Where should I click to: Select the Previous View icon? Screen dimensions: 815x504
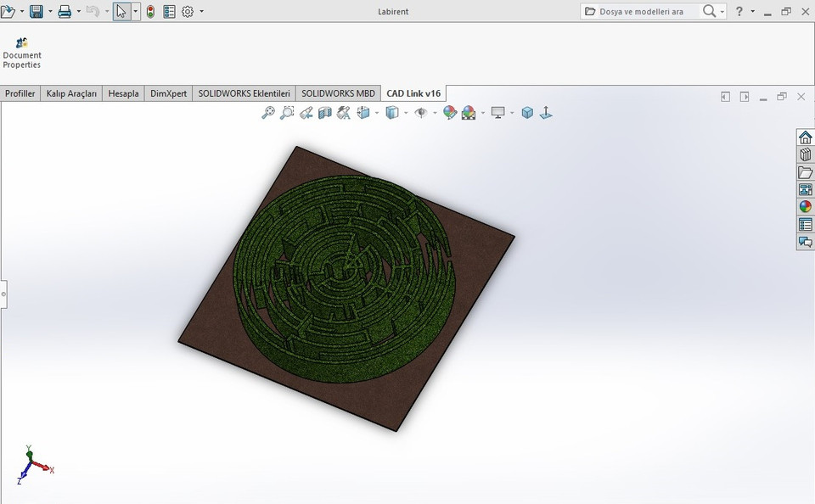[x=307, y=112]
